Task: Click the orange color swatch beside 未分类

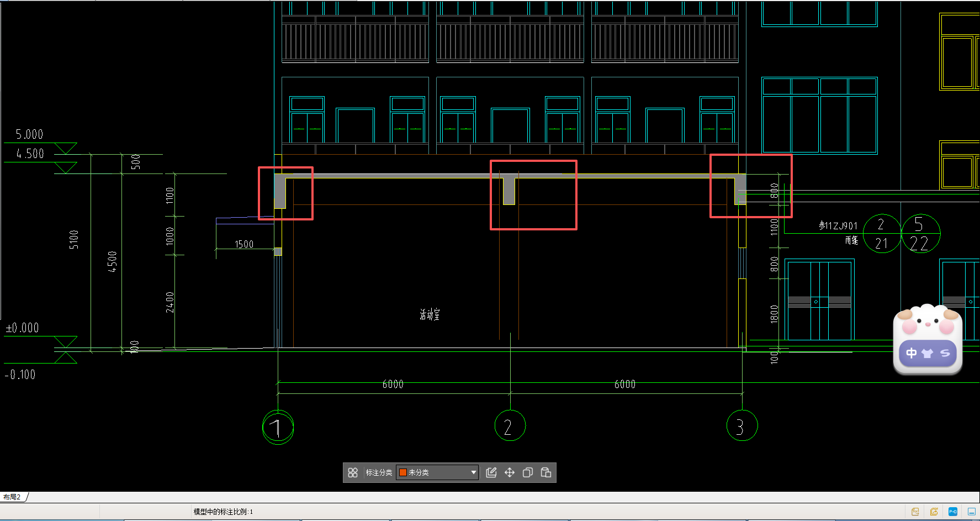Action: [x=403, y=472]
